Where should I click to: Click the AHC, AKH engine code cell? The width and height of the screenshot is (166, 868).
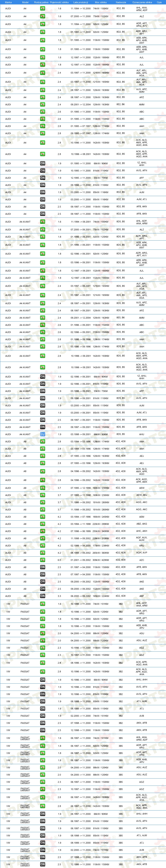pyautogui.click(x=142, y=531)
